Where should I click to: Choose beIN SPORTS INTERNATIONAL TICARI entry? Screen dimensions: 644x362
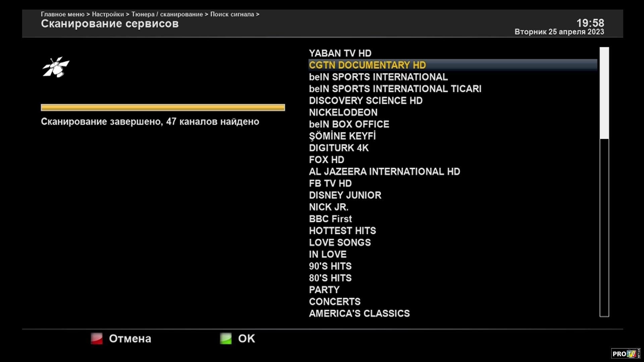[x=395, y=89]
